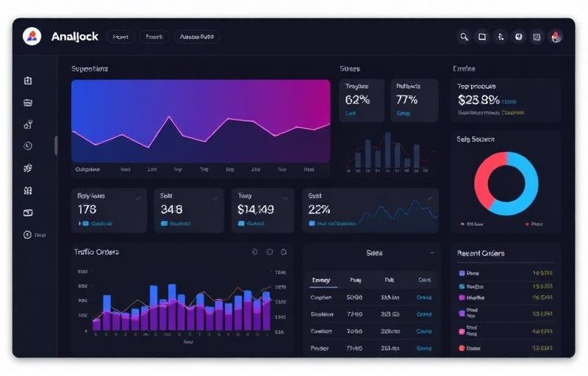The width and height of the screenshot is (588, 376).
Task: Open the wallet icon in the sidebar
Action: tap(28, 213)
